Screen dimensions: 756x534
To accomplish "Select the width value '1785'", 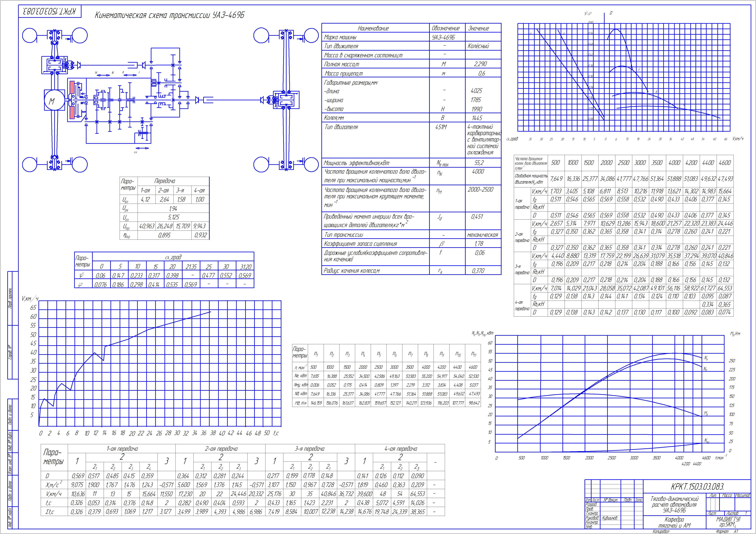I will click(x=476, y=100).
